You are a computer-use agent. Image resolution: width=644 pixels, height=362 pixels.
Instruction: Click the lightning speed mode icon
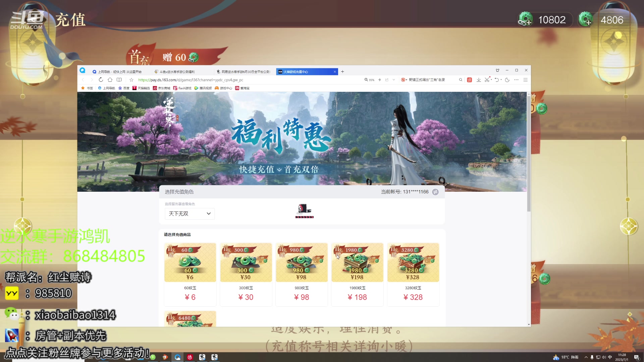tap(380, 80)
